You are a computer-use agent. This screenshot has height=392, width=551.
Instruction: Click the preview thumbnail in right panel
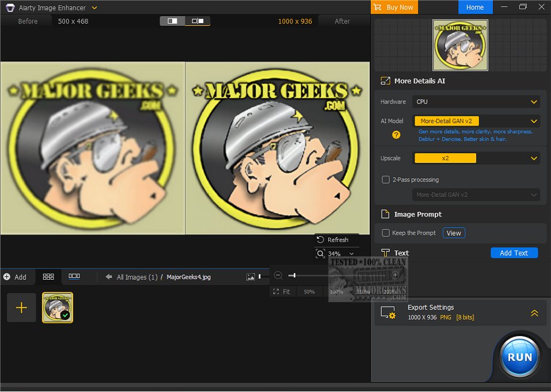(460, 45)
